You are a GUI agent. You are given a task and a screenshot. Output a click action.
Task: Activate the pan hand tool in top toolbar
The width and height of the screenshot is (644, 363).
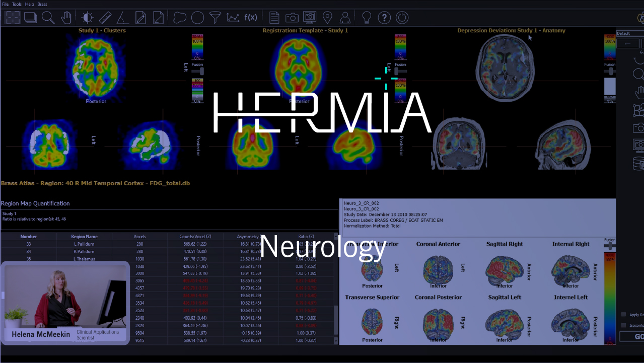coord(66,18)
